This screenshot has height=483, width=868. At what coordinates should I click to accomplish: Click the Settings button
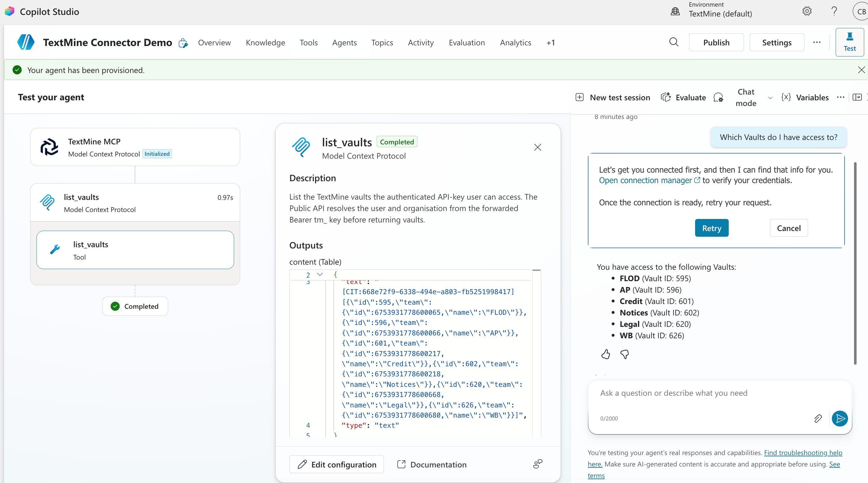[x=777, y=42]
